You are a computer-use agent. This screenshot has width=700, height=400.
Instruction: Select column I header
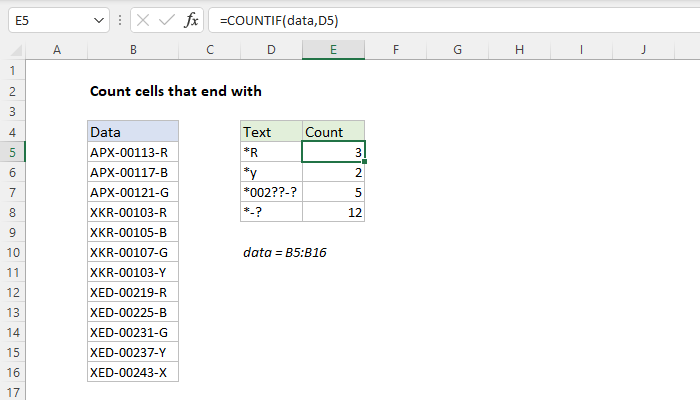(581, 50)
